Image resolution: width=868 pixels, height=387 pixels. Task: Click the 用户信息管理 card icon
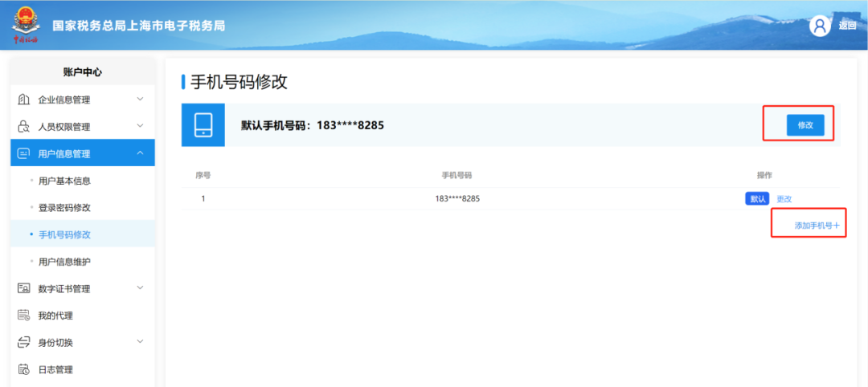24,153
